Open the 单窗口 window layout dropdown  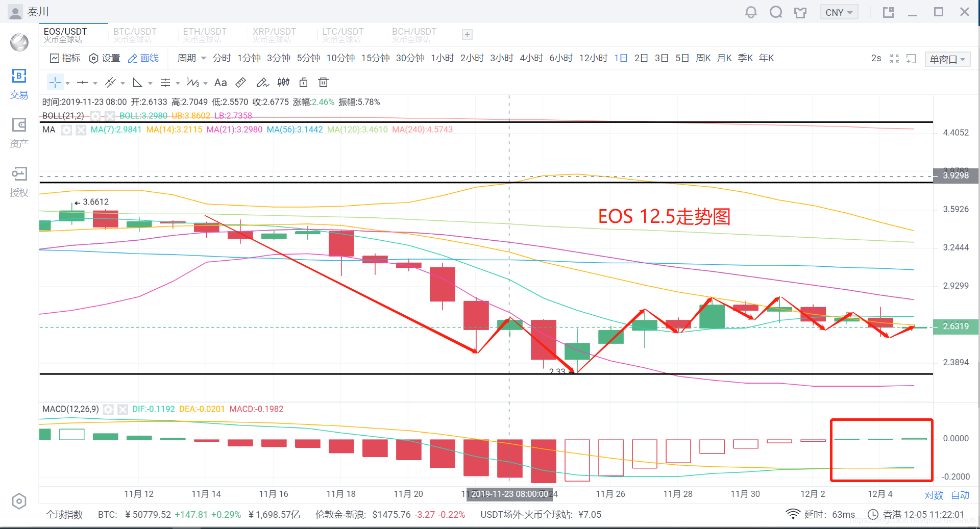947,59
